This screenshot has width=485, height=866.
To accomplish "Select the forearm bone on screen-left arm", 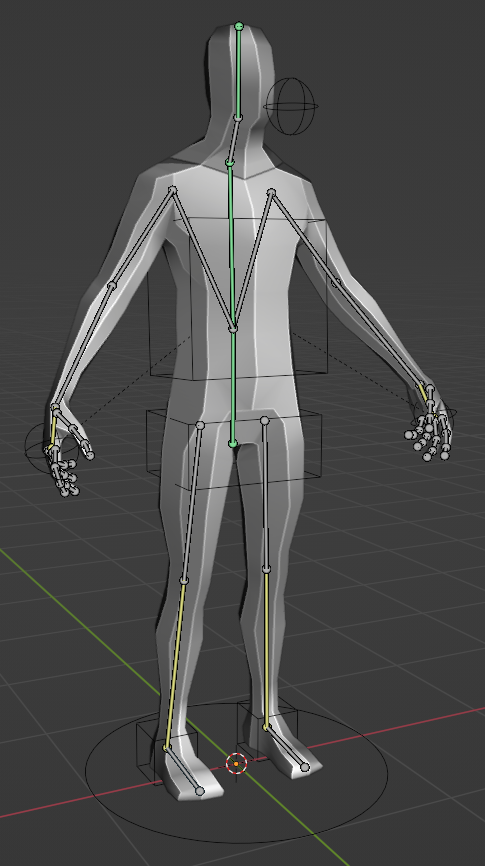I will [83, 347].
